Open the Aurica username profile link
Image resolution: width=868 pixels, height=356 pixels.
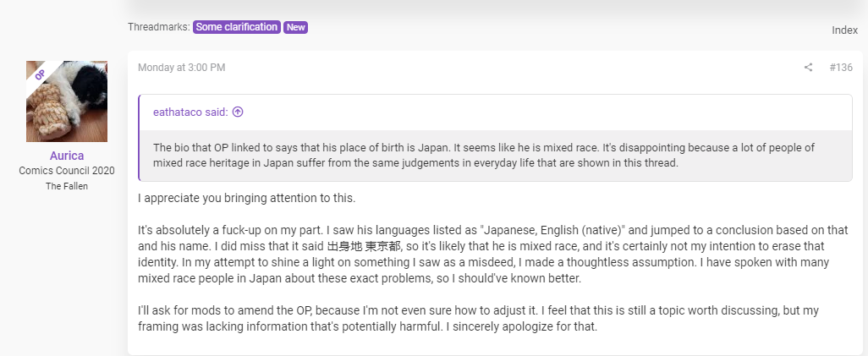(x=67, y=156)
